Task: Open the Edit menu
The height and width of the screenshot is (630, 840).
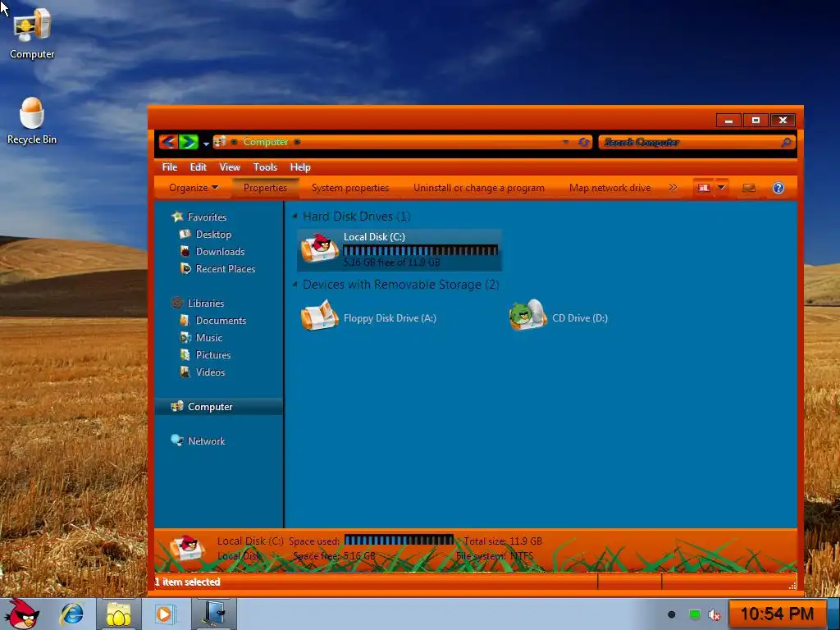Action: click(198, 167)
